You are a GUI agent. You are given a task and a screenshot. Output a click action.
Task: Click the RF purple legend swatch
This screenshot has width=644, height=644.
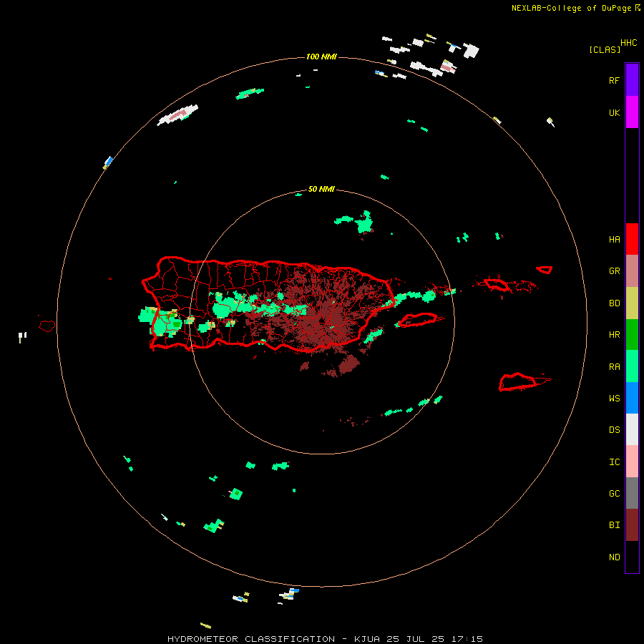coord(632,80)
